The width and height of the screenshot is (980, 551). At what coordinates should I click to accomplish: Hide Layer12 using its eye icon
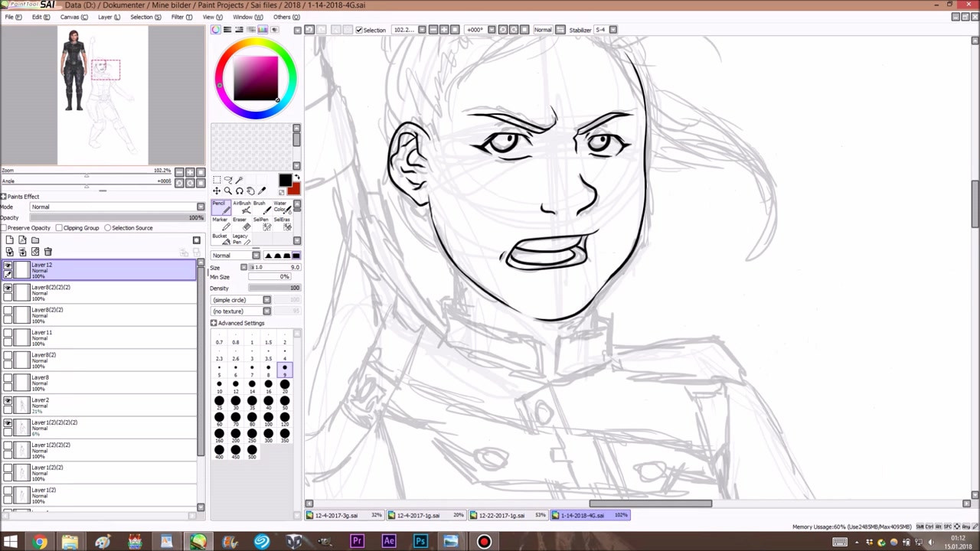click(x=8, y=266)
